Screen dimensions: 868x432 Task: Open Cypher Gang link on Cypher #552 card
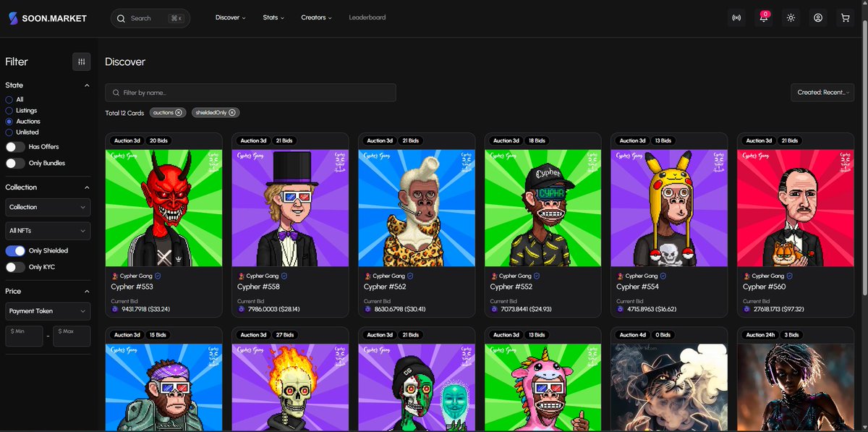(x=515, y=276)
